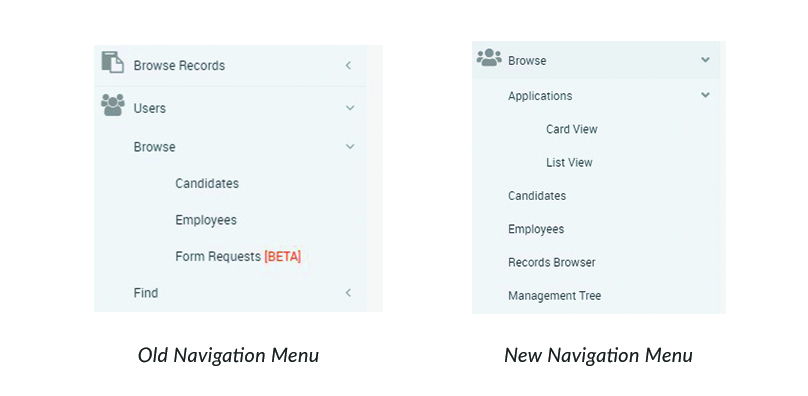Expand Browse Records with its left chevron
Image resolution: width=808 pixels, height=396 pixels.
348,65
